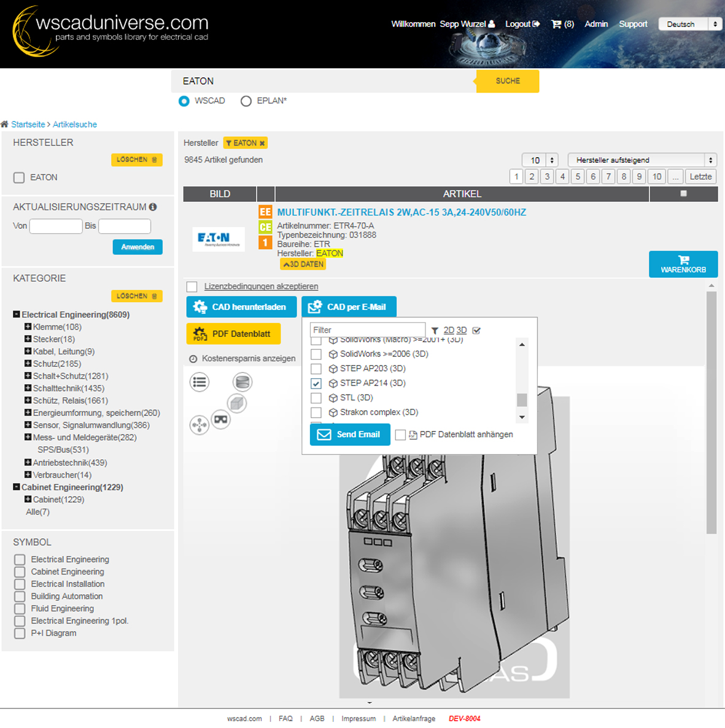This screenshot has height=728, width=725.
Task: Click the EATON search input field
Action: click(324, 81)
